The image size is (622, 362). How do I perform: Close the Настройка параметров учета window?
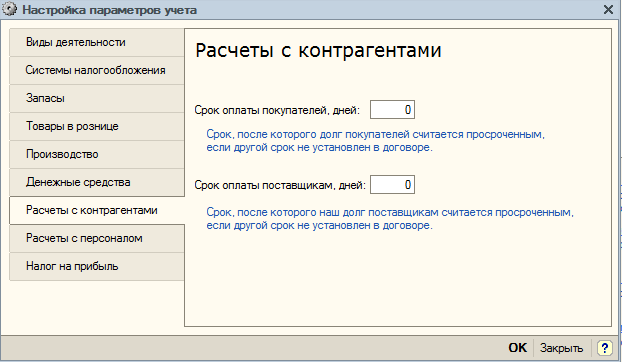coord(608,10)
